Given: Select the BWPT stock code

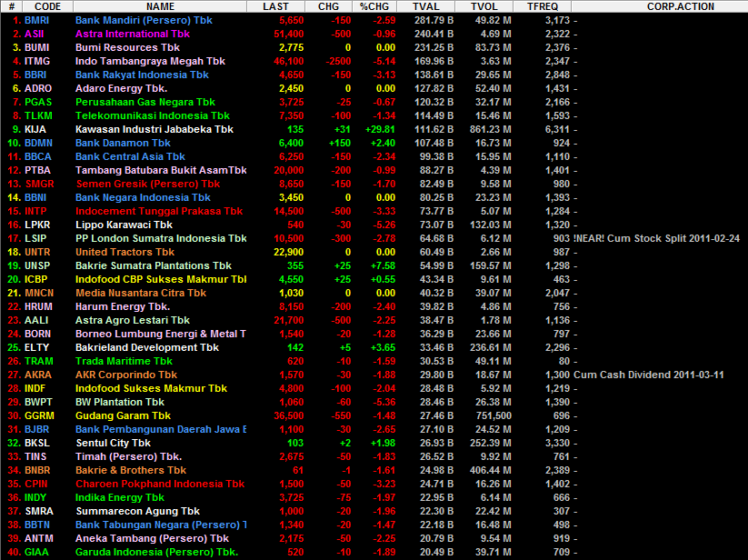Looking at the screenshot, I should pyautogui.click(x=38, y=402).
